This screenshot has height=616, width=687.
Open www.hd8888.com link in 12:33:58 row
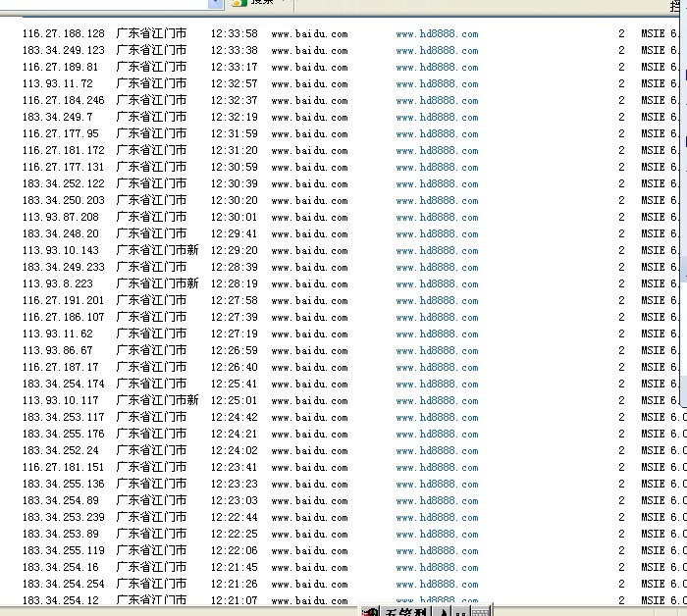tap(437, 33)
